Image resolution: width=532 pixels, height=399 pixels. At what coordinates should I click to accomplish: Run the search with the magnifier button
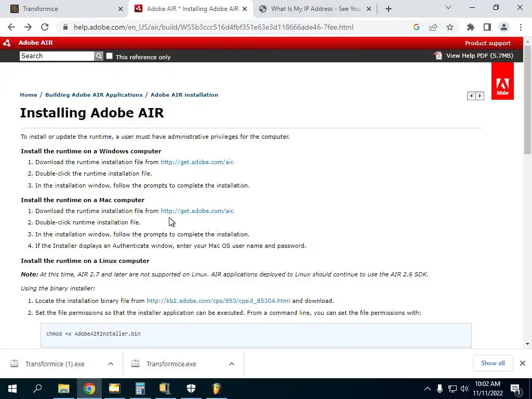click(99, 56)
